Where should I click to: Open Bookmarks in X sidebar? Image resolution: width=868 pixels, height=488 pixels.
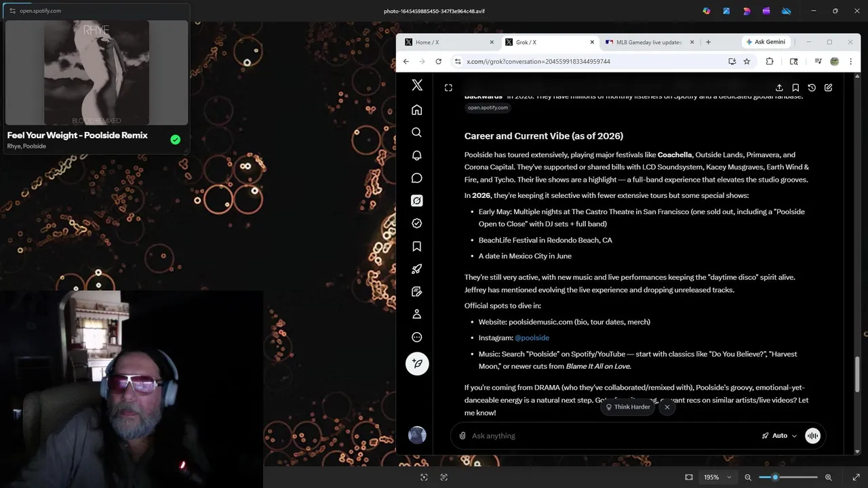pyautogui.click(x=417, y=246)
